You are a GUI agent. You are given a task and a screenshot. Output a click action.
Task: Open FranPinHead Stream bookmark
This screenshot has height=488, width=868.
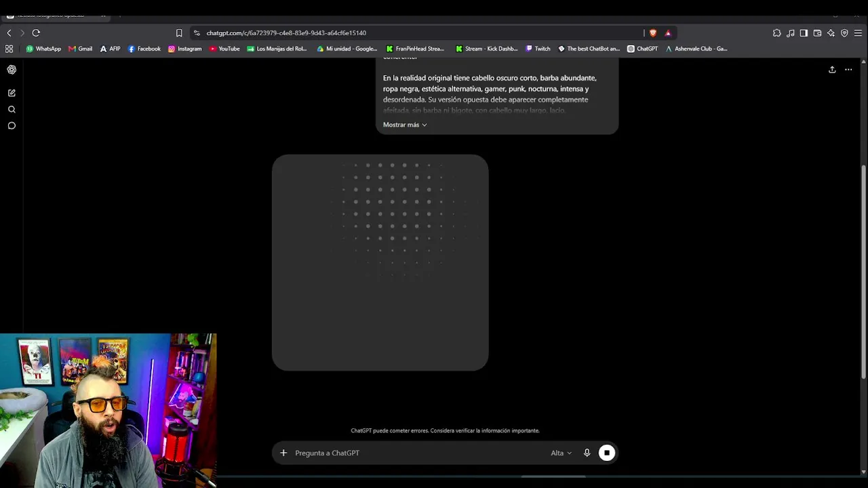[x=415, y=49]
